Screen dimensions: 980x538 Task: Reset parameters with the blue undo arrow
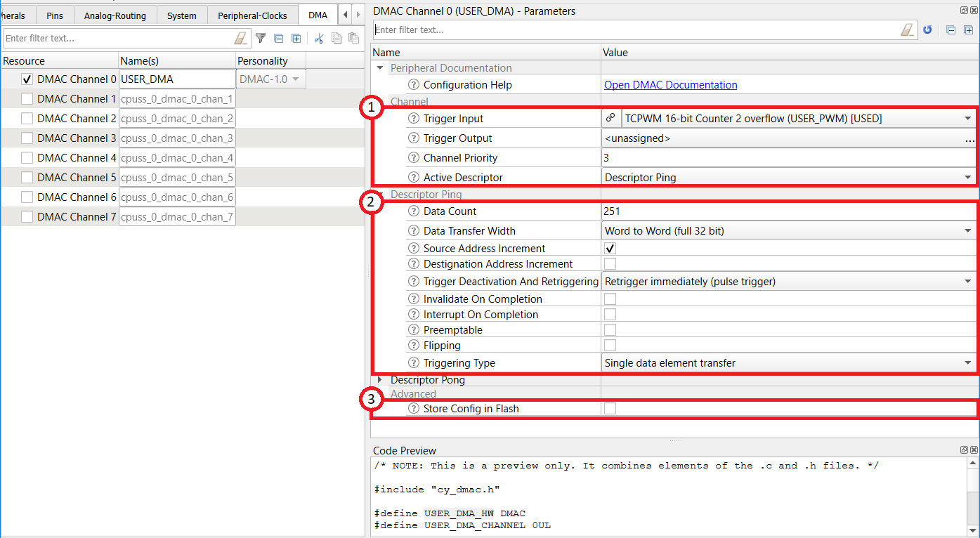pyautogui.click(x=927, y=29)
